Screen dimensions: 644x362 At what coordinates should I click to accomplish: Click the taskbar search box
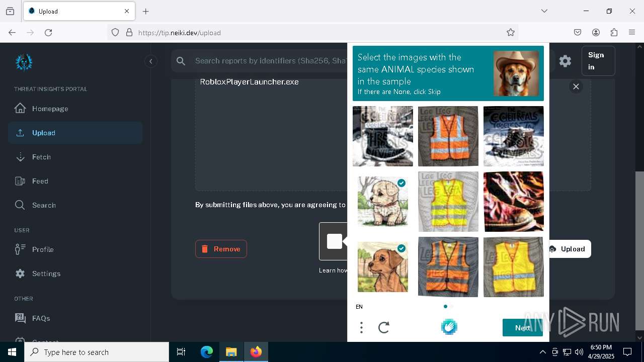(97, 352)
